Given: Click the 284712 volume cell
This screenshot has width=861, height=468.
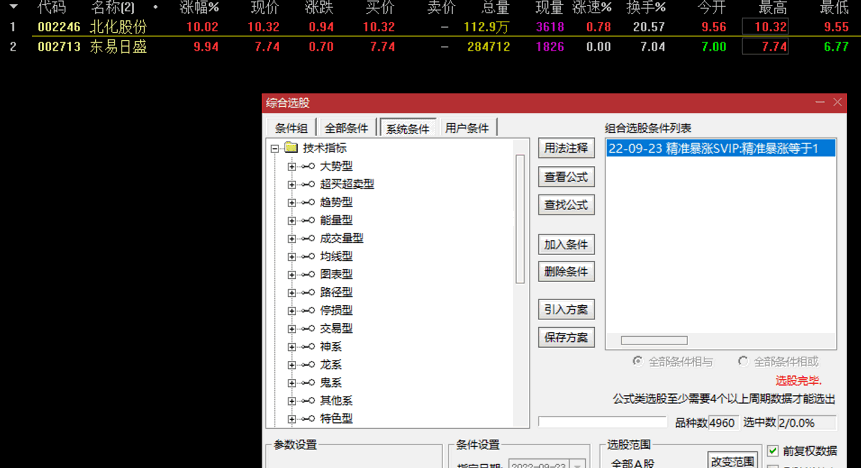Looking at the screenshot, I should coord(489,47).
